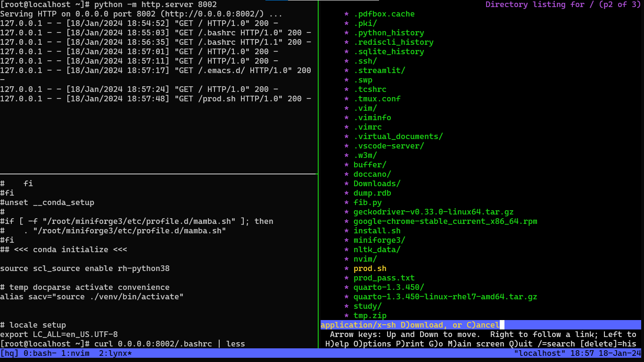Image resolution: width=644 pixels, height=362 pixels.
Task: Click the Directory listing page title
Action: (563, 5)
